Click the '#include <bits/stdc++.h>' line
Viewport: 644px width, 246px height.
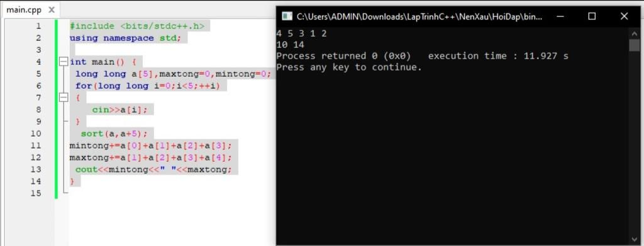[136, 26]
